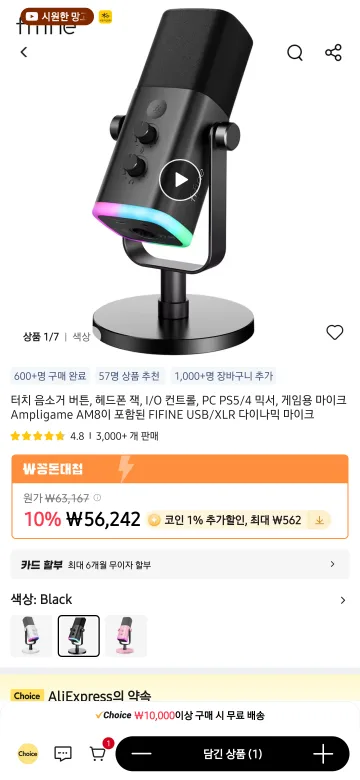Tap the round Choice icon at bottom
The height and width of the screenshot is (780, 360).
pos(28,754)
